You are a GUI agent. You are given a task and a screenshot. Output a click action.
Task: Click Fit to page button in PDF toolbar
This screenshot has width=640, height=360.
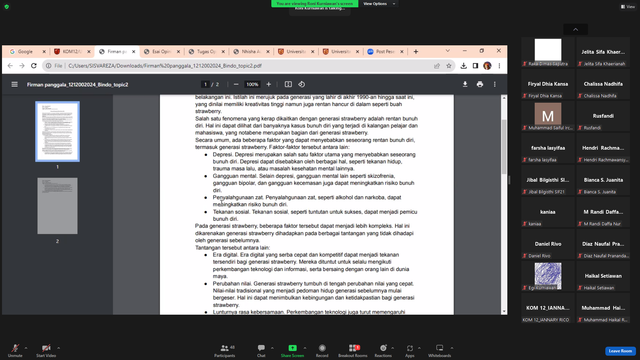click(288, 84)
